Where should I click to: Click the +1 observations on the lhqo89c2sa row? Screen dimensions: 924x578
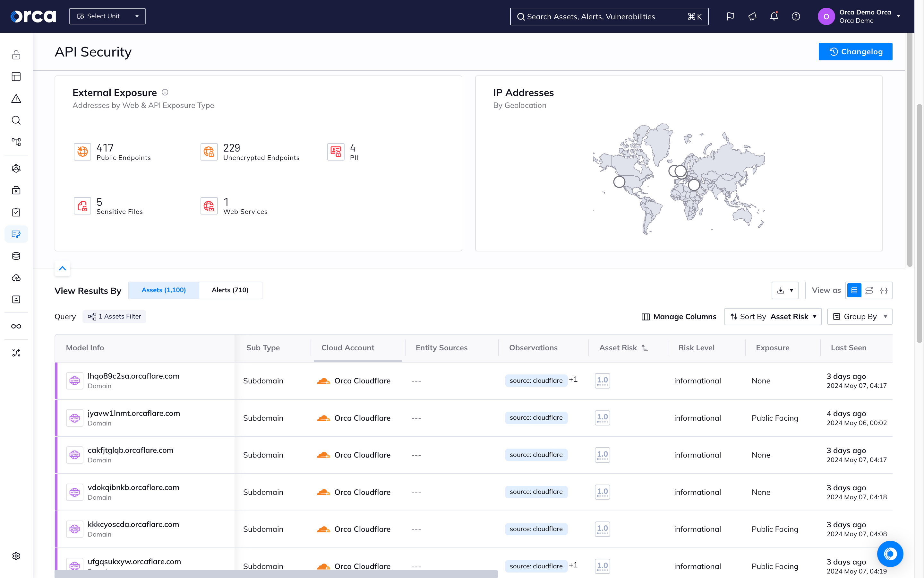point(573,379)
